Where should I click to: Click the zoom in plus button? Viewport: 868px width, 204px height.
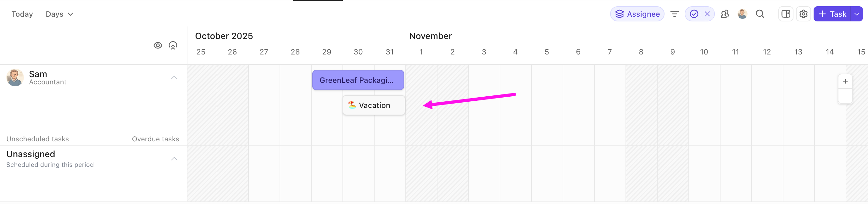(845, 81)
